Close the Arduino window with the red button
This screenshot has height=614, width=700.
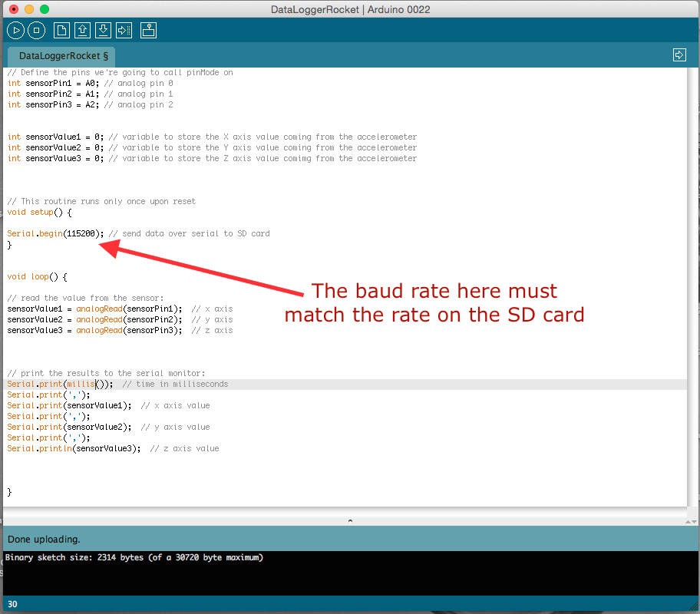pyautogui.click(x=14, y=9)
